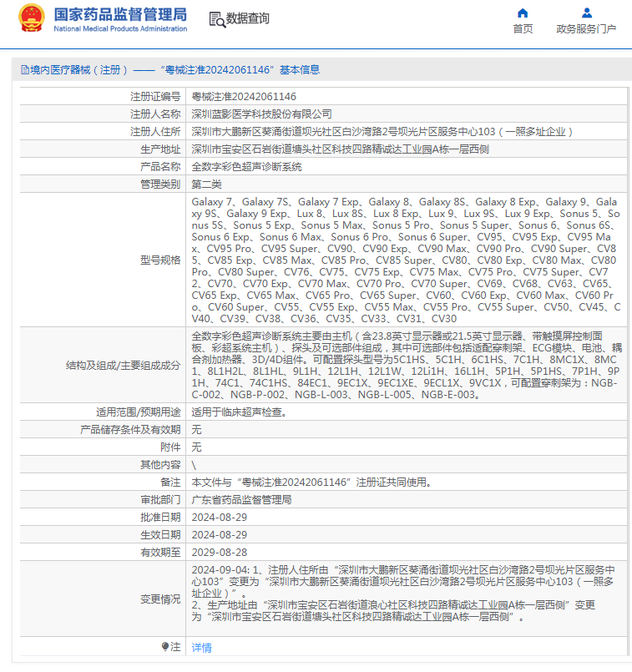Click the 产品储存条件及有效期 label

coord(130,429)
